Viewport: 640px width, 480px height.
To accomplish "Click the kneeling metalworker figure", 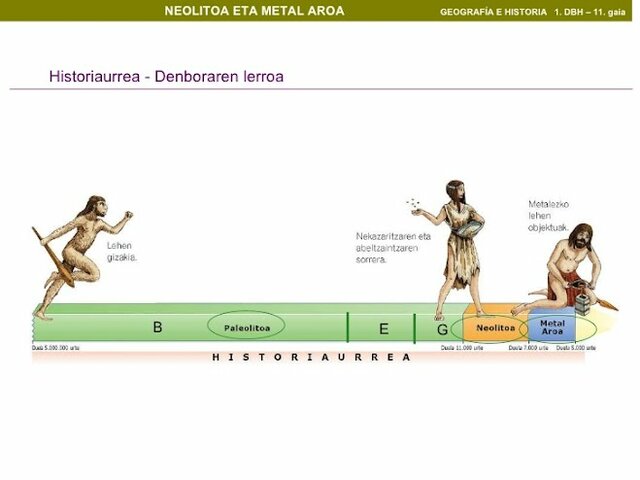I will click(x=567, y=270).
